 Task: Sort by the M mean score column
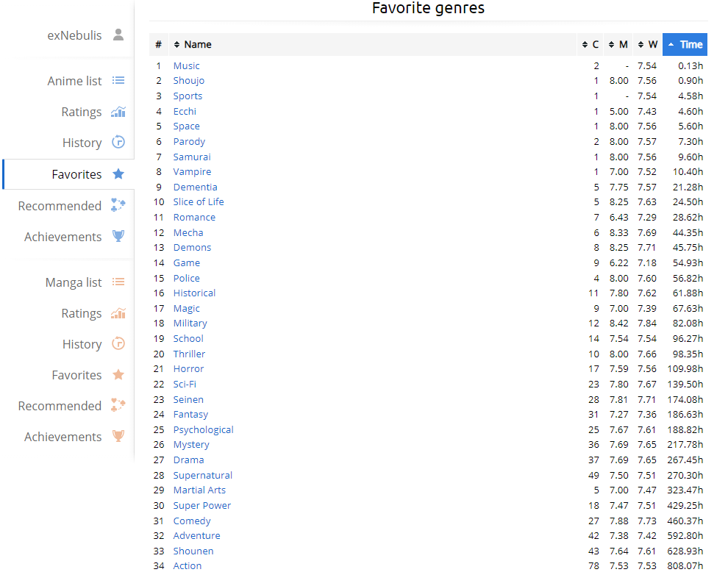618,45
